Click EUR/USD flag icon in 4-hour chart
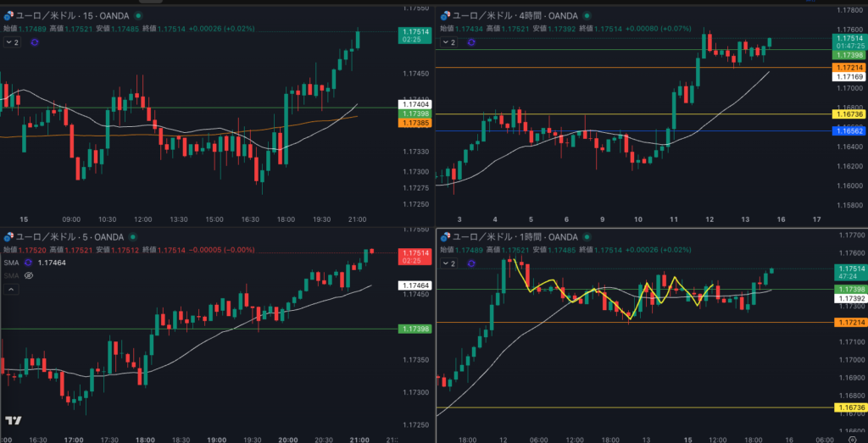 (444, 16)
